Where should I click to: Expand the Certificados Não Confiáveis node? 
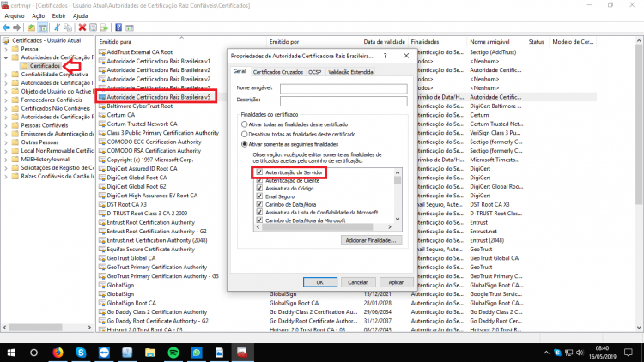(6, 108)
